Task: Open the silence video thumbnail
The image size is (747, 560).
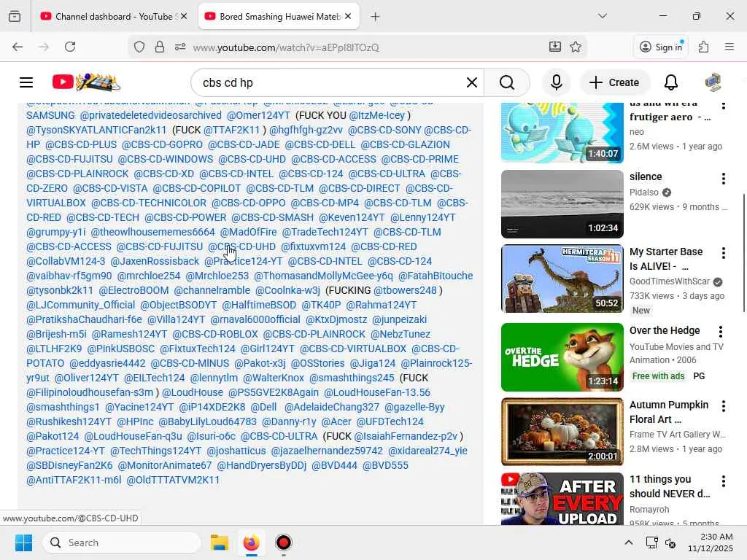Action: pos(562,204)
